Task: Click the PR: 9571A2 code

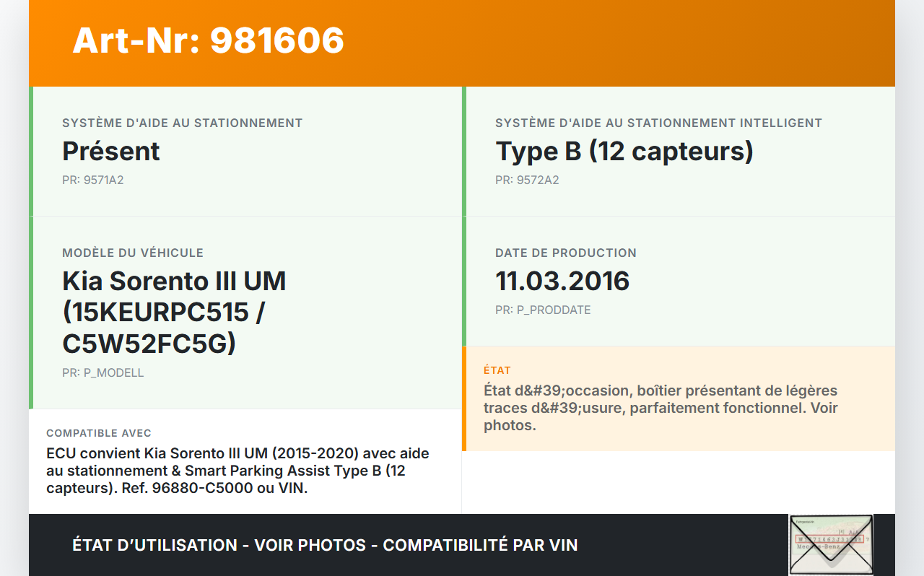Action: 93,180
